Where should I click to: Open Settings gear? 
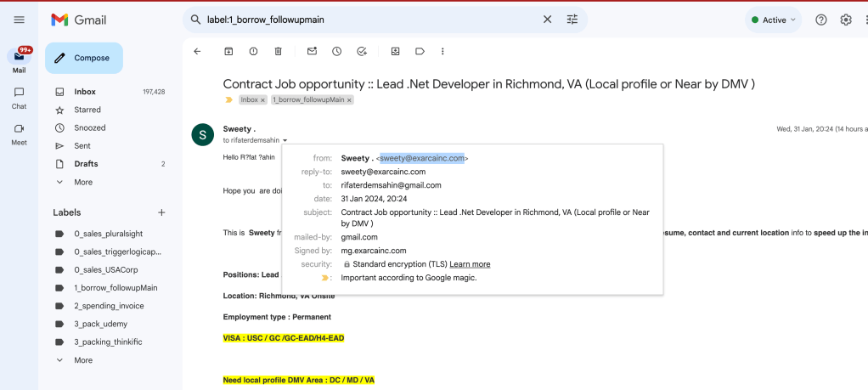(x=846, y=20)
